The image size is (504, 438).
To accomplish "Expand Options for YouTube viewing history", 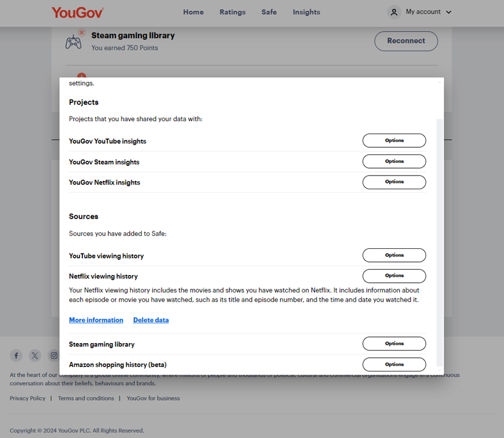I will tap(394, 255).
